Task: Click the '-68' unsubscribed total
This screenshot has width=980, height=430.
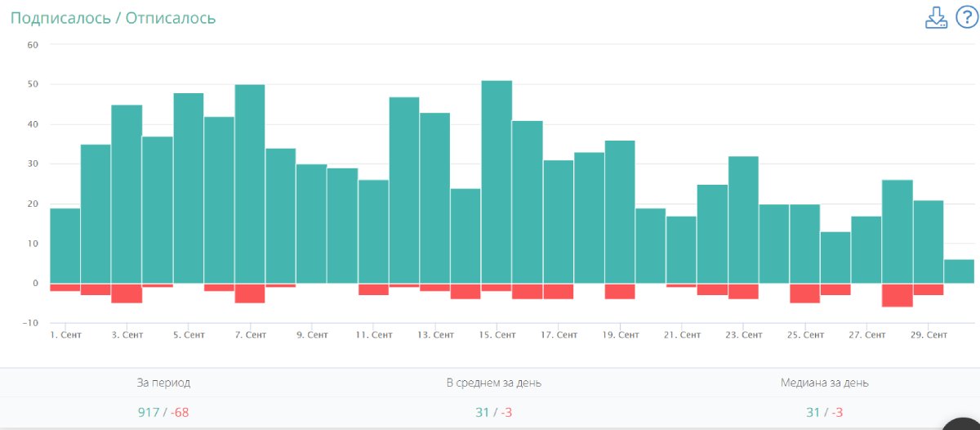Action: pyautogui.click(x=180, y=413)
